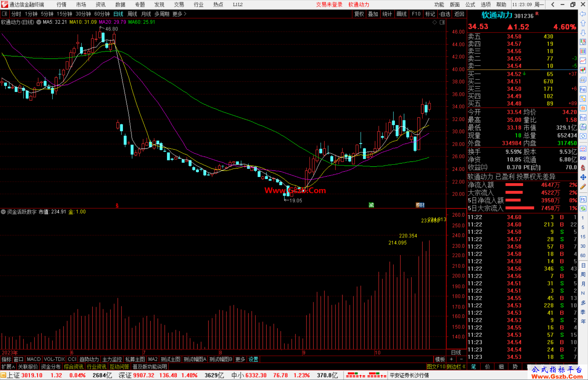The image size is (588, 380).
Task: Select the 周线 weekly period
Action: (132, 14)
